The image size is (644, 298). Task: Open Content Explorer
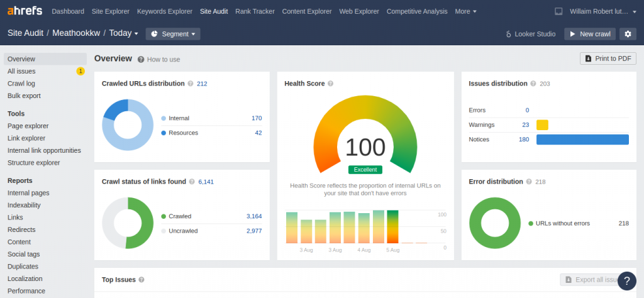coord(307,11)
